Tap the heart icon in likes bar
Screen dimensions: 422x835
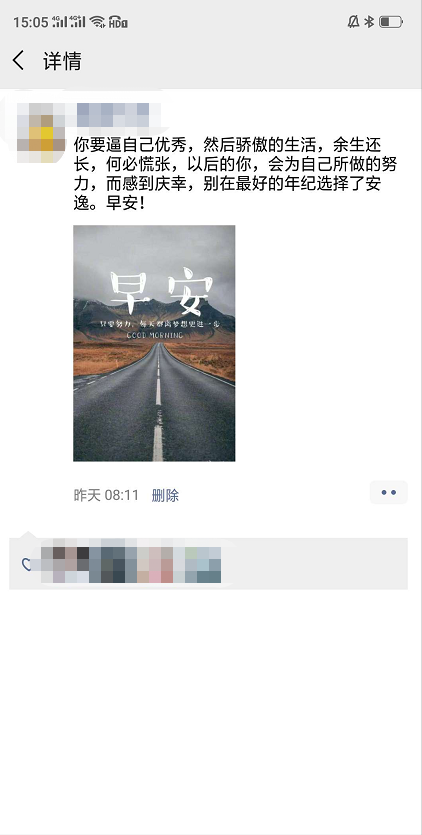26,564
